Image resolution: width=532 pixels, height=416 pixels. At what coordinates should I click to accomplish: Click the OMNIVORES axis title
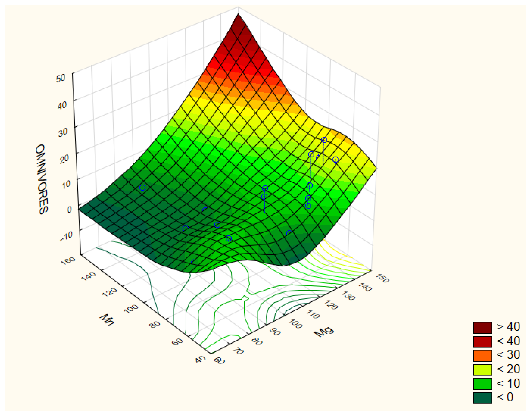pos(42,179)
